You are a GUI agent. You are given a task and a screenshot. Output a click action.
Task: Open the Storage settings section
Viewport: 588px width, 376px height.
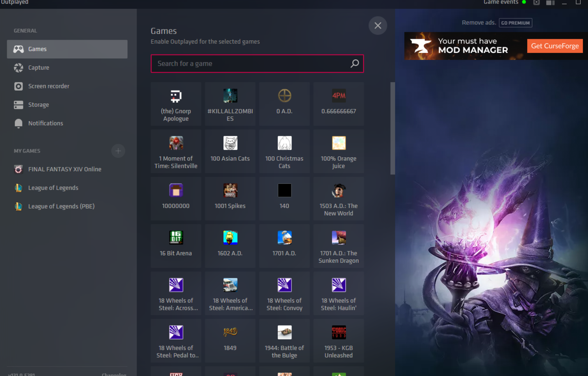click(x=67, y=105)
